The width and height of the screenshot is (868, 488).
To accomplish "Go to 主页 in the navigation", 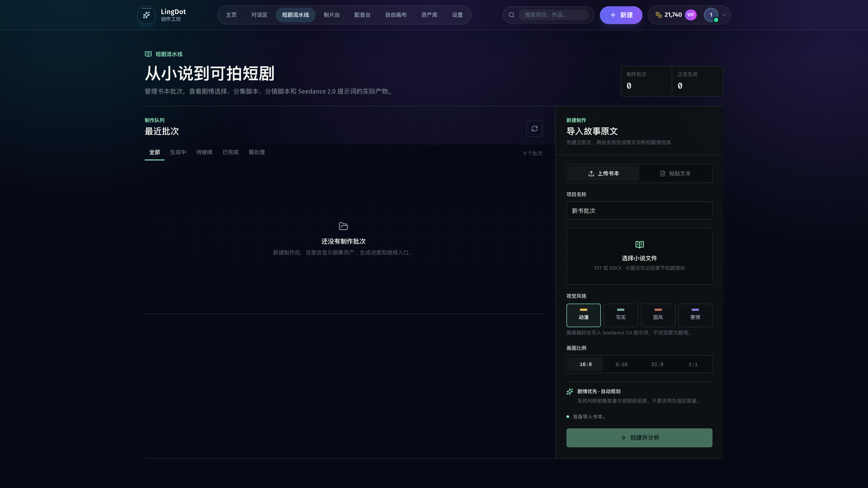I will (x=231, y=15).
